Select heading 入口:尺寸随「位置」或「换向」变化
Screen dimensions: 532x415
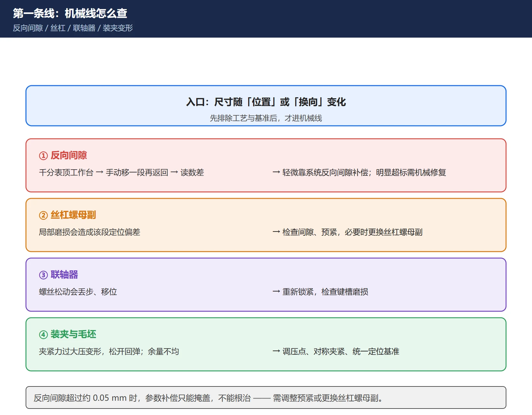coord(266,102)
